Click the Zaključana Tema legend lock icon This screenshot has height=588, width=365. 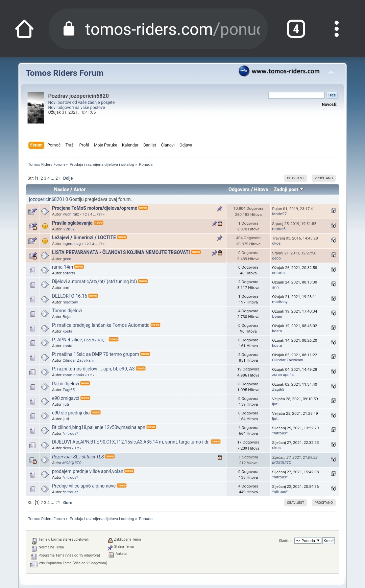coord(110,540)
